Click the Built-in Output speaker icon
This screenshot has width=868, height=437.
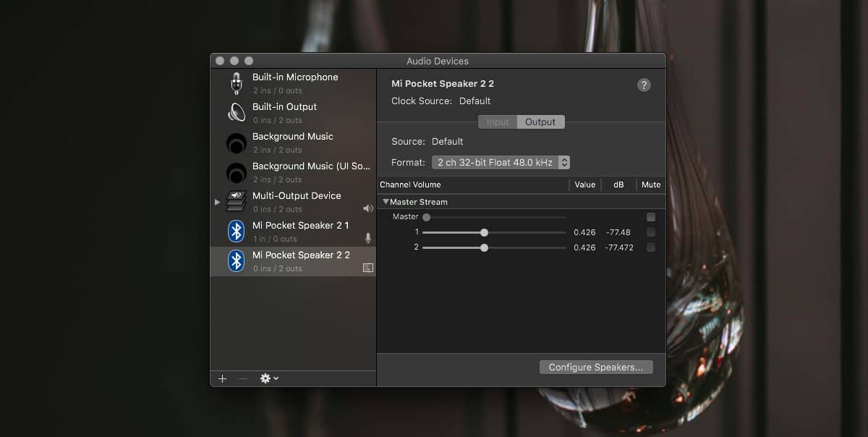(235, 112)
